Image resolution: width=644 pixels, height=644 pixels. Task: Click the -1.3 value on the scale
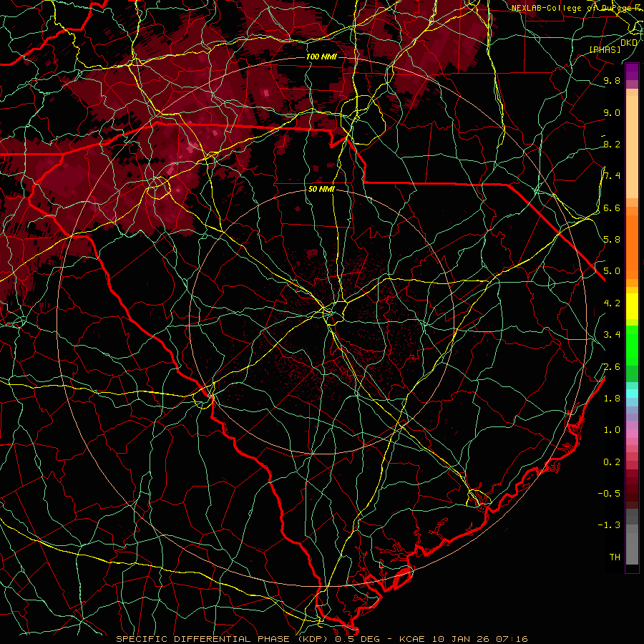pyautogui.click(x=609, y=525)
